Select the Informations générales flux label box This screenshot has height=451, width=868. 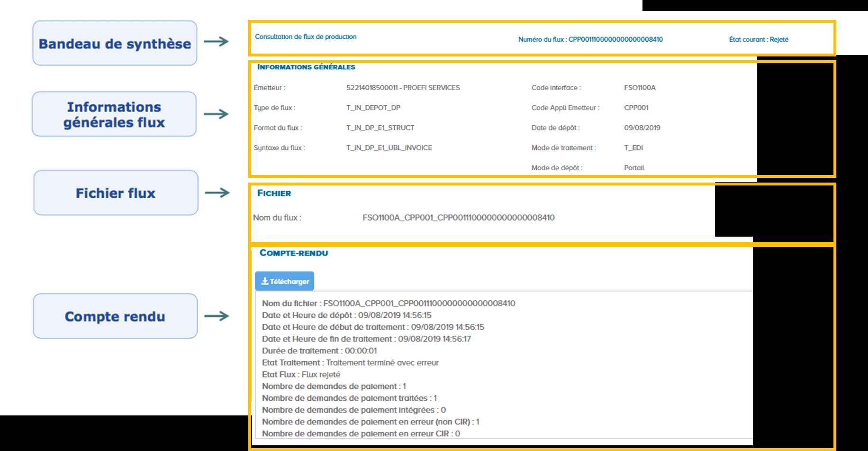coord(114,114)
